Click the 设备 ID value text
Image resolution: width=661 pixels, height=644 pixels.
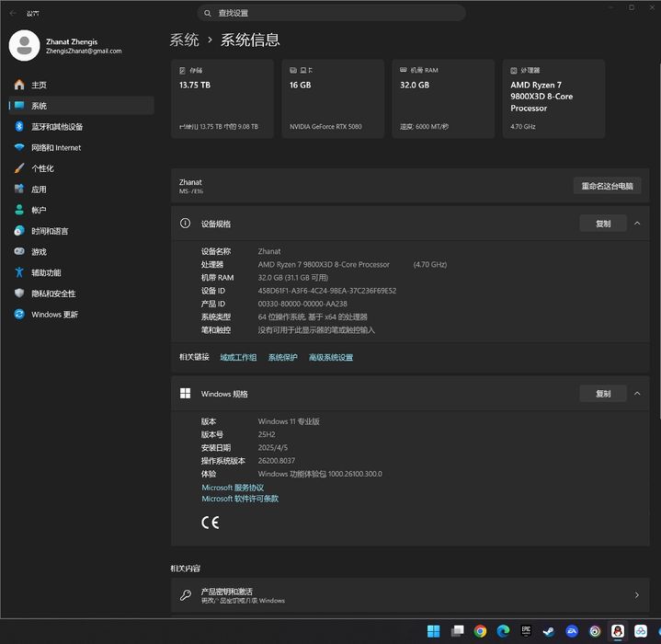[x=327, y=291]
